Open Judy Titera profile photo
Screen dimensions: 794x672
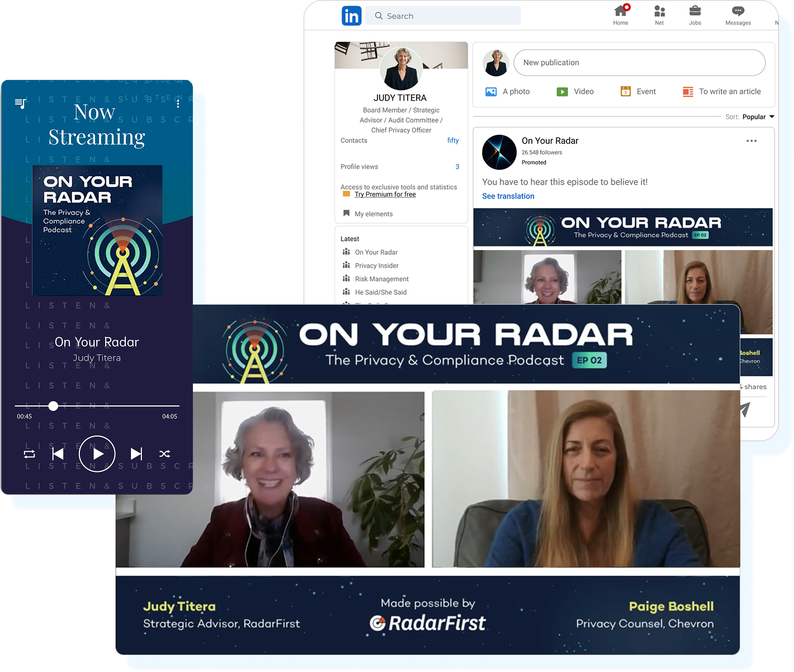[401, 69]
